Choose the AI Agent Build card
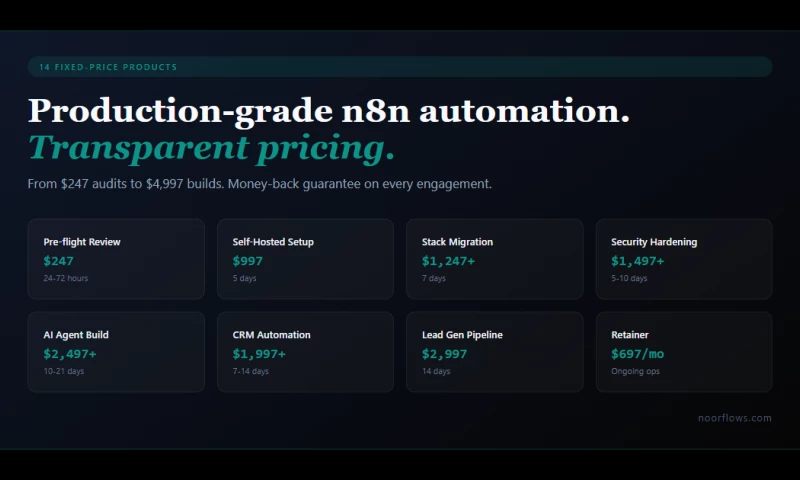The image size is (800, 480). tap(116, 352)
